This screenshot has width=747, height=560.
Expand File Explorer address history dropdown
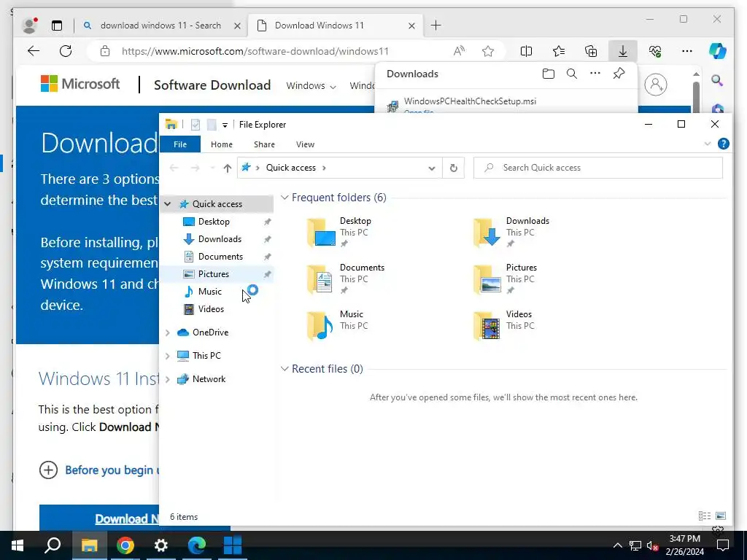(x=432, y=168)
